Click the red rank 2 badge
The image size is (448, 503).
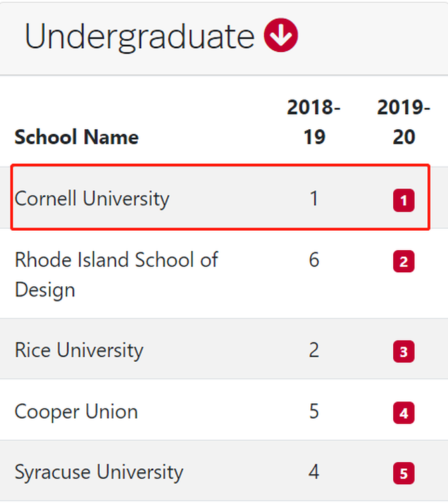click(x=403, y=262)
